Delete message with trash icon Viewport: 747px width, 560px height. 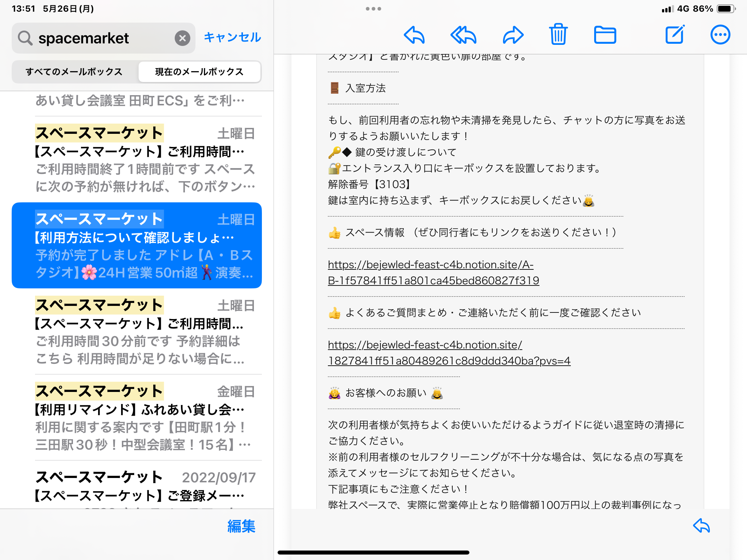pyautogui.click(x=558, y=34)
